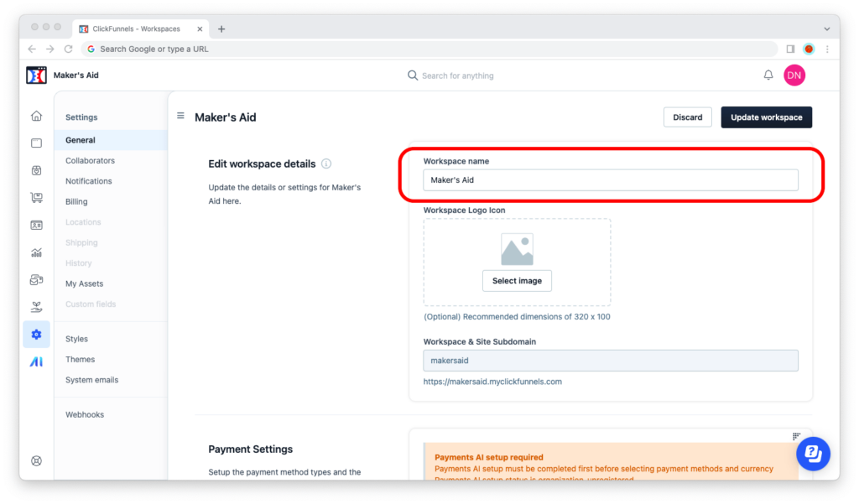Open the funnels page icon in sidebar
Image resolution: width=859 pixels, height=504 pixels.
pyautogui.click(x=36, y=143)
